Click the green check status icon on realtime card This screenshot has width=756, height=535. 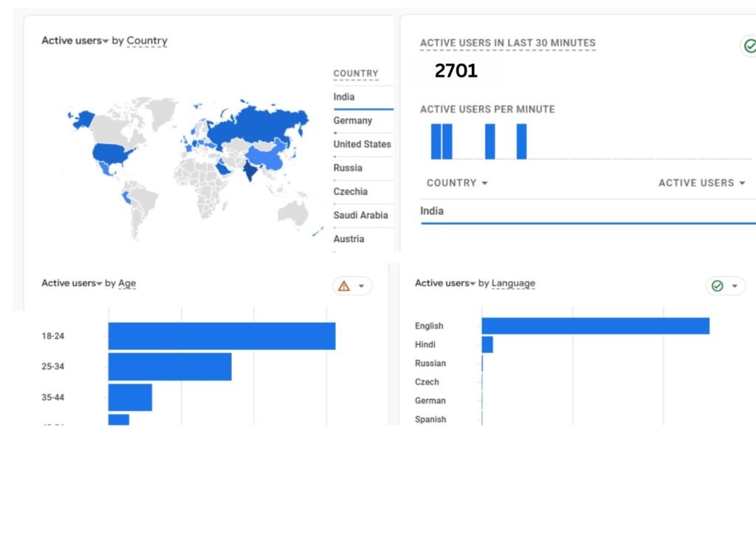(749, 47)
